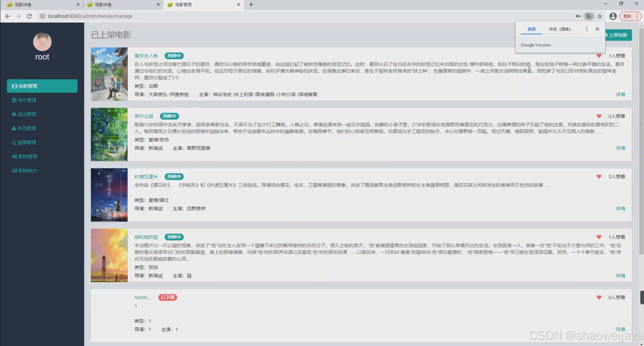Screen dimensions: 644x346
Task: Open translate popup three-dot options menu
Action: (586, 29)
